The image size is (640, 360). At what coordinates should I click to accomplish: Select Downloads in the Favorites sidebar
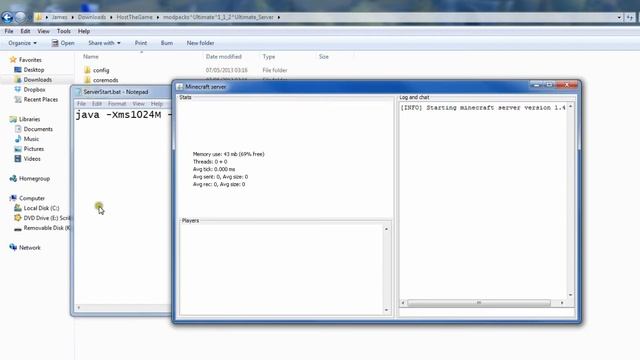point(38,80)
